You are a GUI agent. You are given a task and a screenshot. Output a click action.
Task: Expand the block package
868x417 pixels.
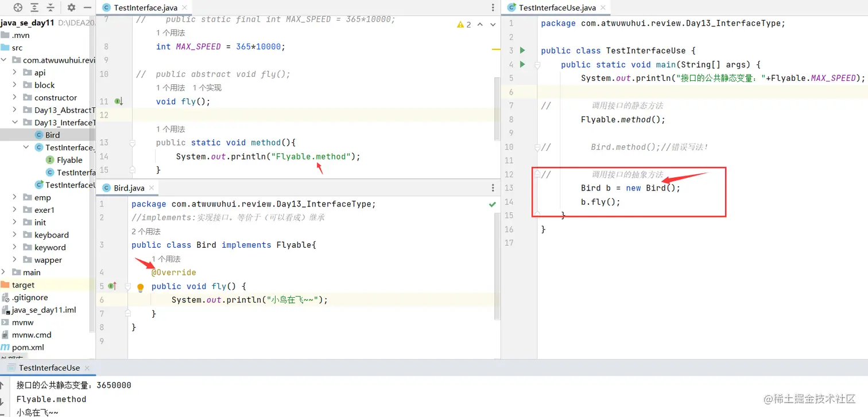point(15,85)
